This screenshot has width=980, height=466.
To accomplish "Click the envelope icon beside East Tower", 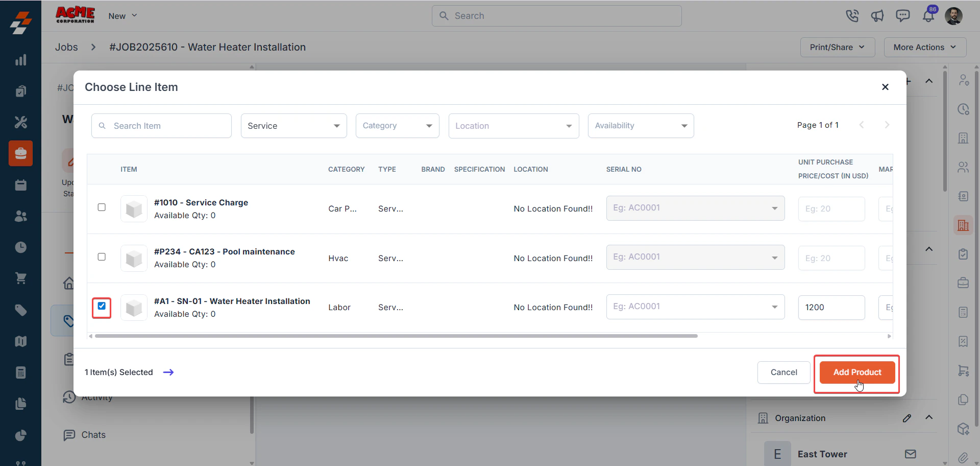I will coord(911,454).
